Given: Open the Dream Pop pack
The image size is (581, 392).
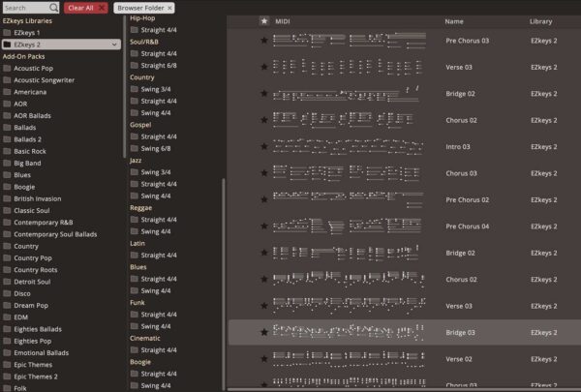Looking at the screenshot, I should tap(31, 305).
